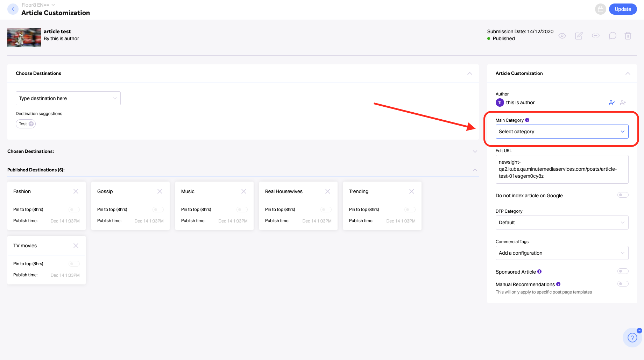Add the Test destination suggestion plus icon
Image resolution: width=644 pixels, height=360 pixels.
(x=31, y=124)
